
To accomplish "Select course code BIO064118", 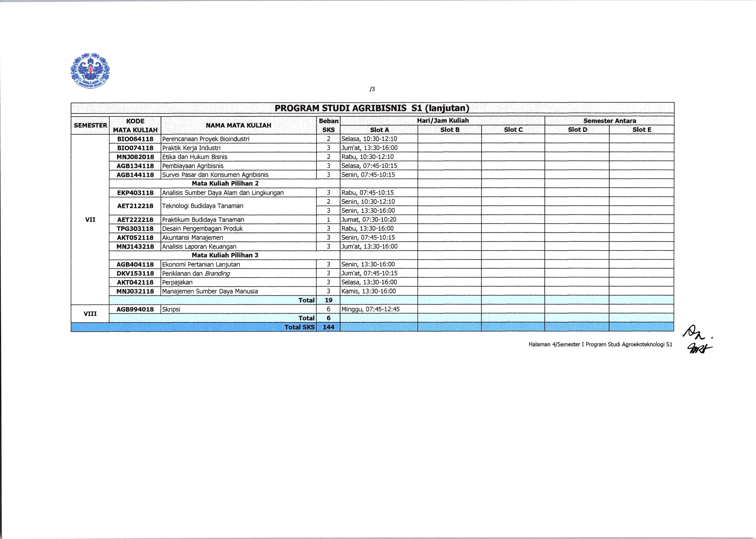I will 135,139.
